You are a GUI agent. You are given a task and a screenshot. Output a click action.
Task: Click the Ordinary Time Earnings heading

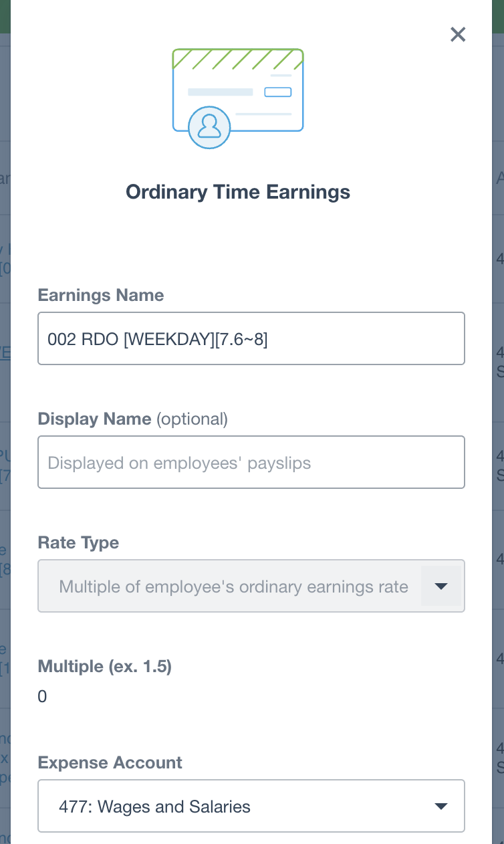click(238, 192)
